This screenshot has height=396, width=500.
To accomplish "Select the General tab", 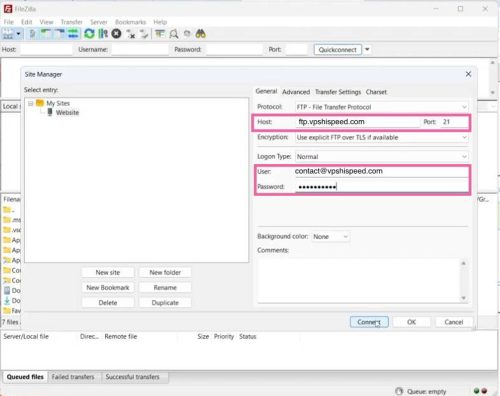I will (266, 91).
